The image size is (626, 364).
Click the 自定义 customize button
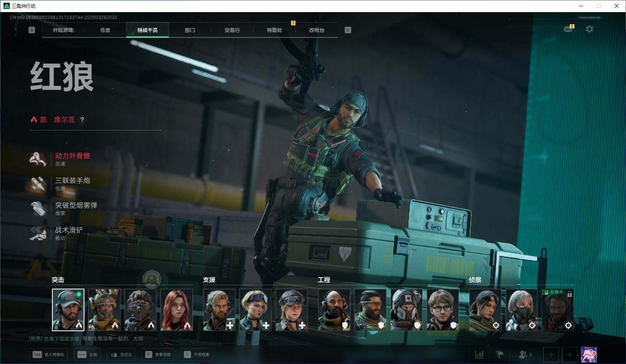(x=121, y=355)
